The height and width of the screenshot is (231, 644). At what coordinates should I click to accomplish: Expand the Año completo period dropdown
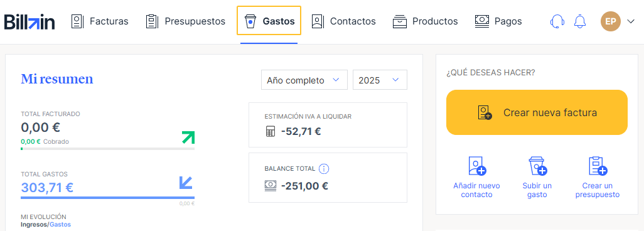click(x=304, y=80)
